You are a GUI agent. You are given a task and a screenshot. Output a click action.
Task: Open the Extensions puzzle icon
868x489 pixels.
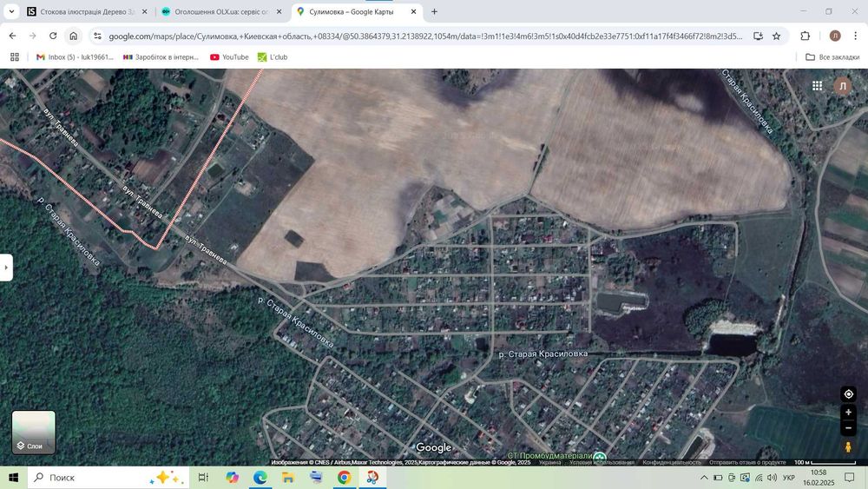[805, 36]
